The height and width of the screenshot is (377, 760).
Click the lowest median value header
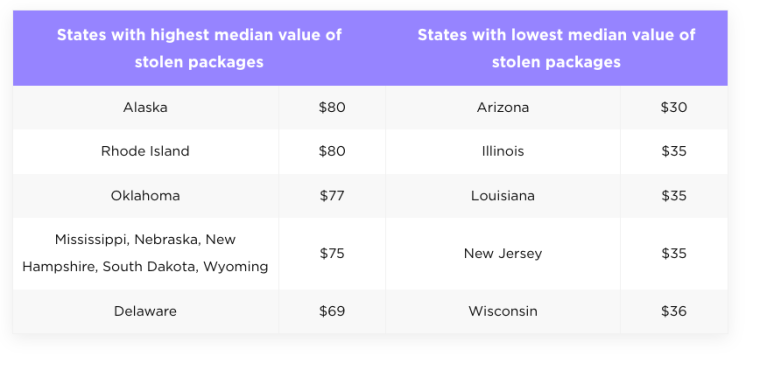556,48
